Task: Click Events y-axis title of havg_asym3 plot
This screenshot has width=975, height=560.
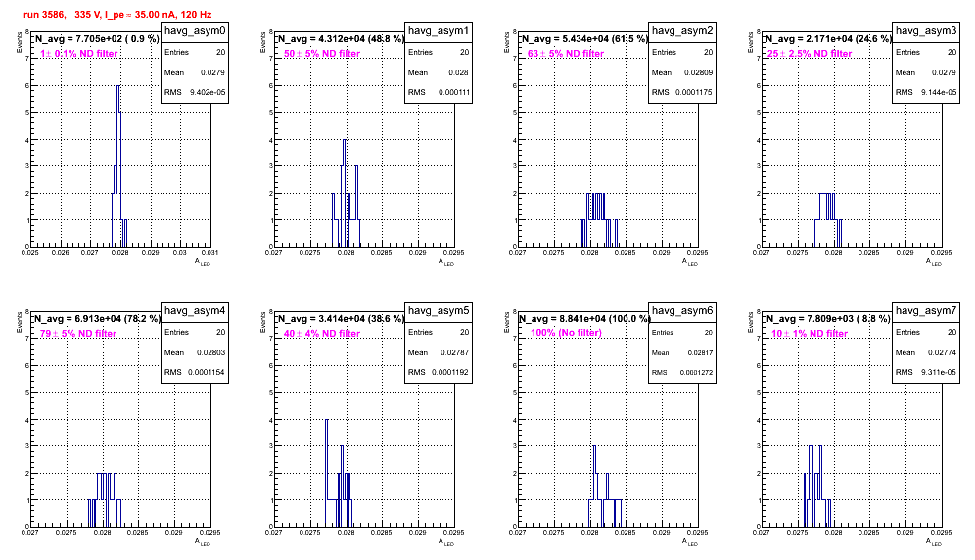Action: 750,41
